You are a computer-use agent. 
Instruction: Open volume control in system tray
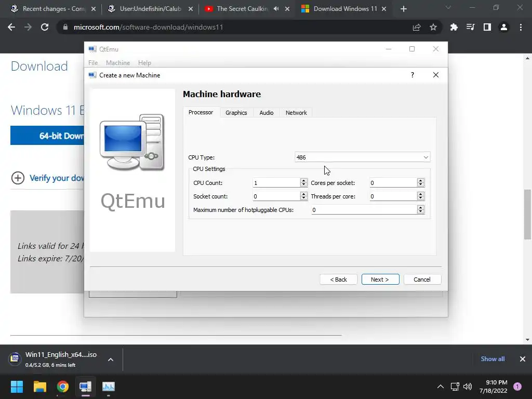[x=468, y=387]
